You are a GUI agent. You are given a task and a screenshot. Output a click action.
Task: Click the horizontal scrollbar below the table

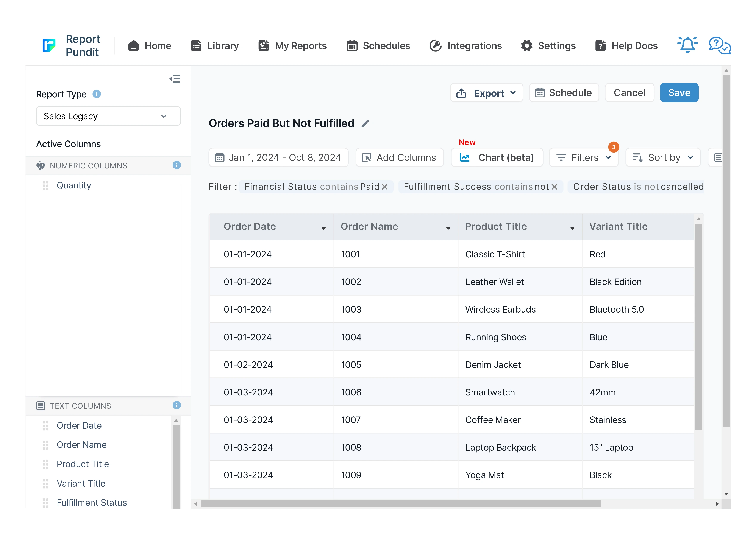(x=400, y=504)
